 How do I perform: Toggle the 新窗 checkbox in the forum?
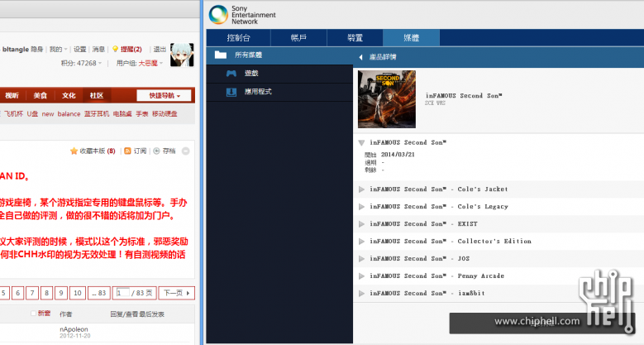(x=33, y=314)
